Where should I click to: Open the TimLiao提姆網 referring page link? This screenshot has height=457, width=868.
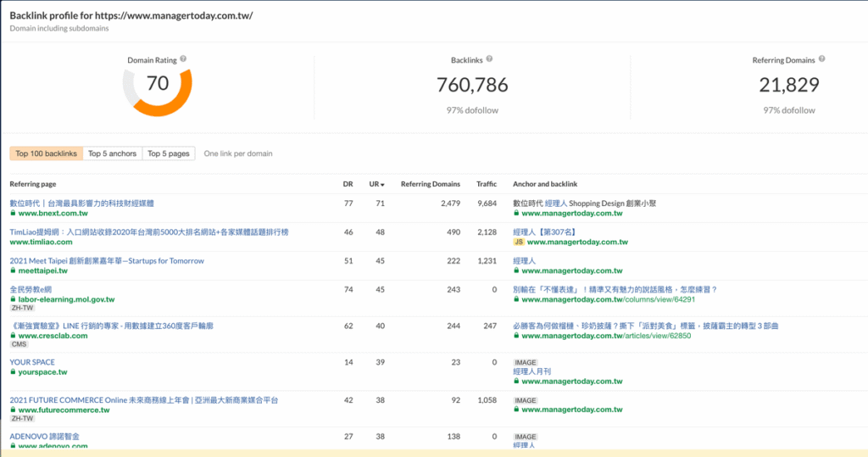(149, 232)
